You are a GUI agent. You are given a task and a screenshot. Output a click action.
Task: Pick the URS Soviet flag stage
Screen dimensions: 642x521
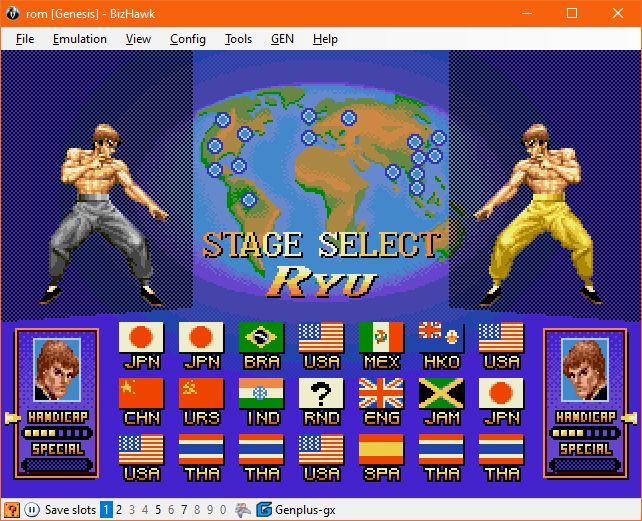(201, 393)
